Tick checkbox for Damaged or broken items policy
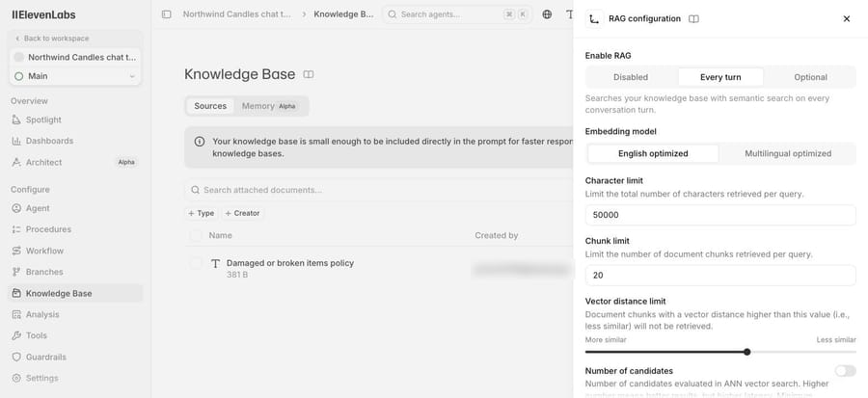 coord(196,264)
